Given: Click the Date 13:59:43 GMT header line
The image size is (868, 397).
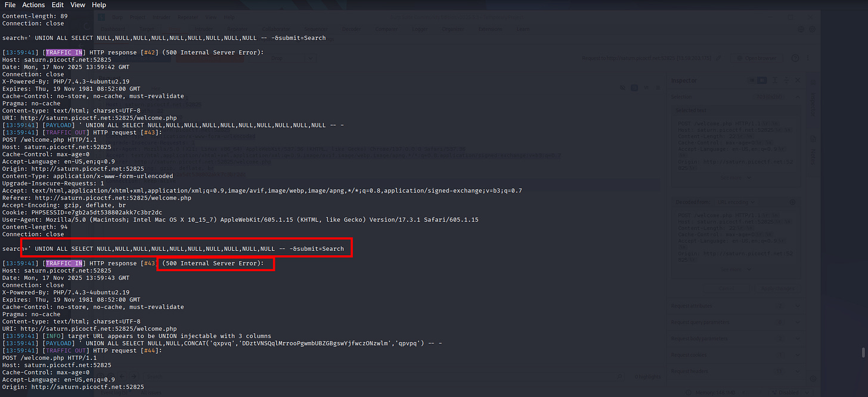Looking at the screenshot, I should coord(66,278).
